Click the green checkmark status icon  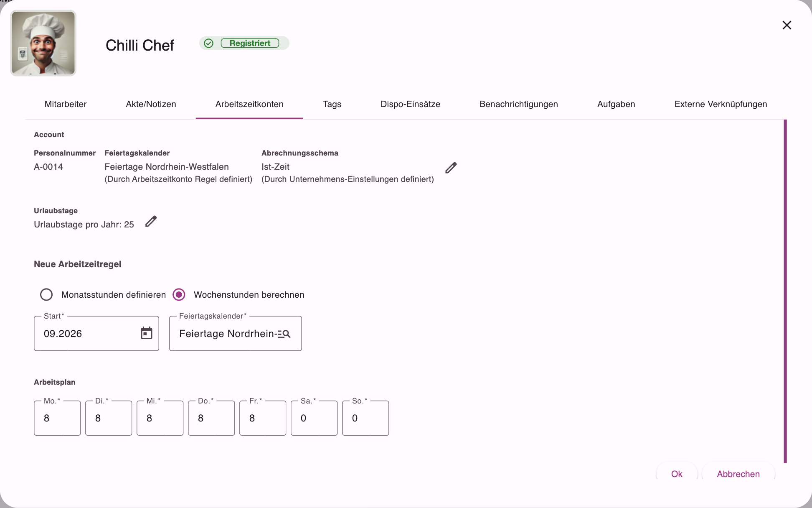(209, 43)
